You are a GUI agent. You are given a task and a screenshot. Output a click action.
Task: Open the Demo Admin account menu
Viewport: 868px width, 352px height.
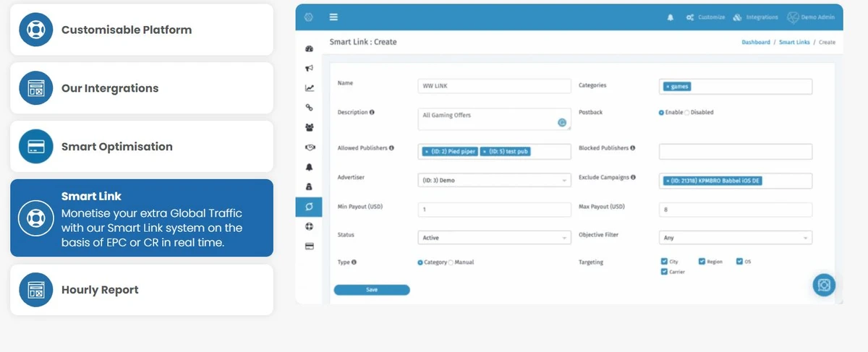click(811, 17)
